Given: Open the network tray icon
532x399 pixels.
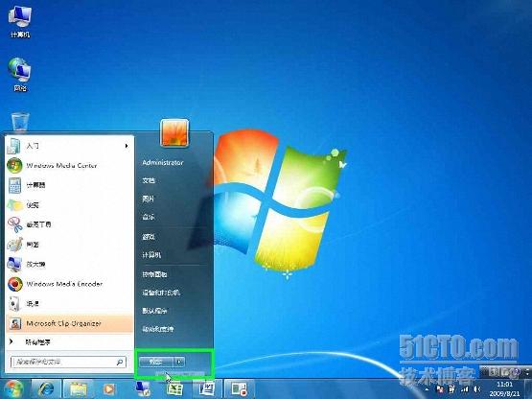Looking at the screenshot, I should 465,389.
